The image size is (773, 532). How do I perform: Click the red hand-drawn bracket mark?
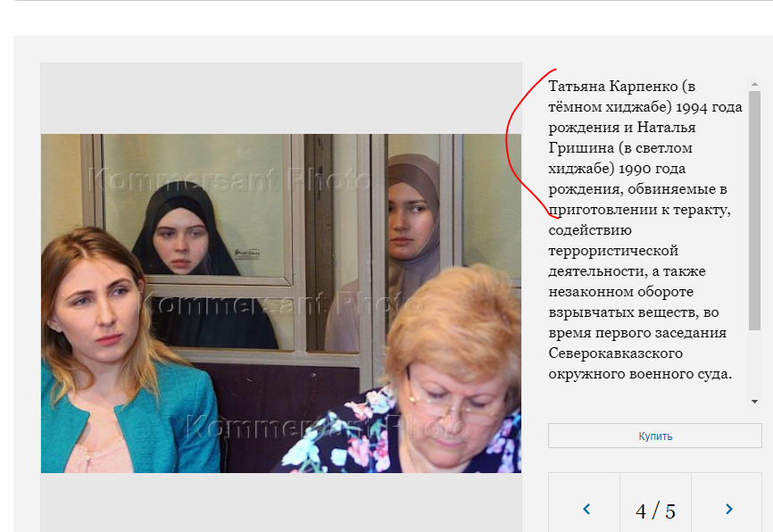513,143
